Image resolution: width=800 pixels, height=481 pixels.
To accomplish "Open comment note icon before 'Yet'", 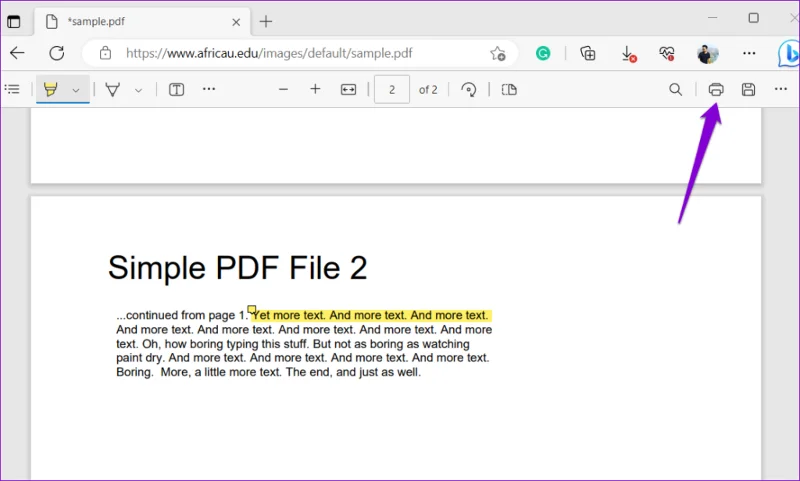I will 252,309.
